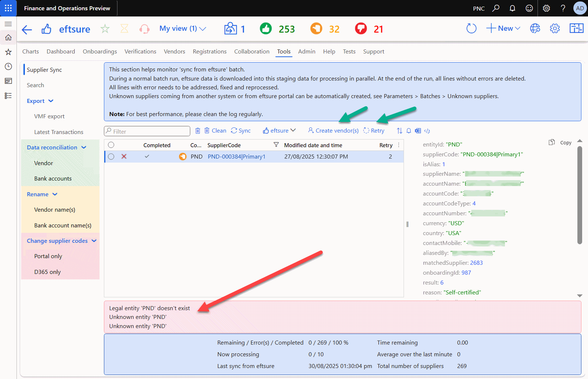This screenshot has height=379, width=588.
Task: Open the My view (1) dropdown
Action: pyautogui.click(x=183, y=29)
